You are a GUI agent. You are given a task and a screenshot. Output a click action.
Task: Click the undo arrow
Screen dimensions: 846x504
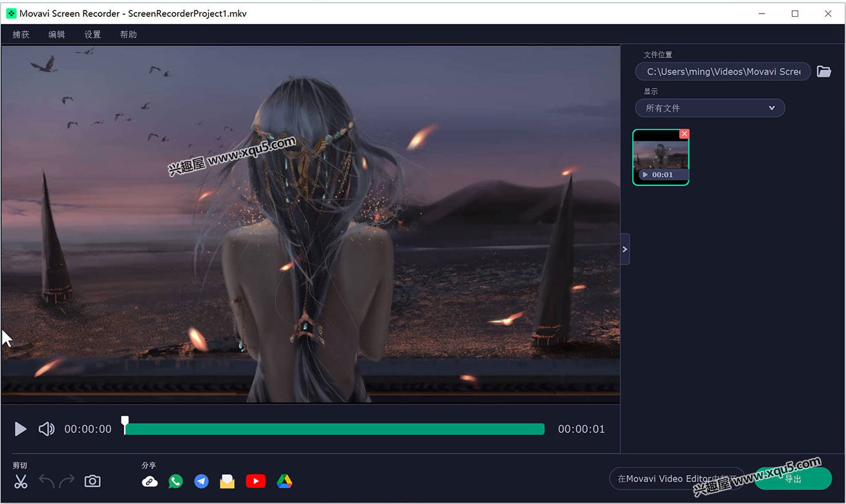coord(47,481)
